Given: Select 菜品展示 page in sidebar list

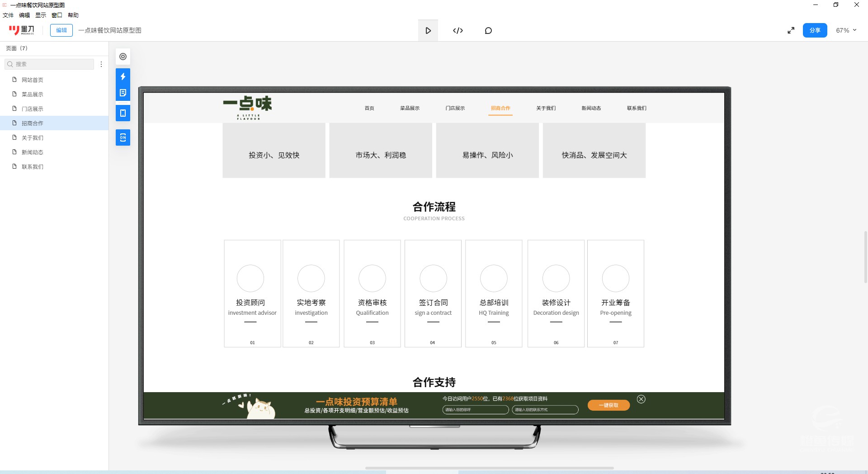Looking at the screenshot, I should (x=54, y=94).
